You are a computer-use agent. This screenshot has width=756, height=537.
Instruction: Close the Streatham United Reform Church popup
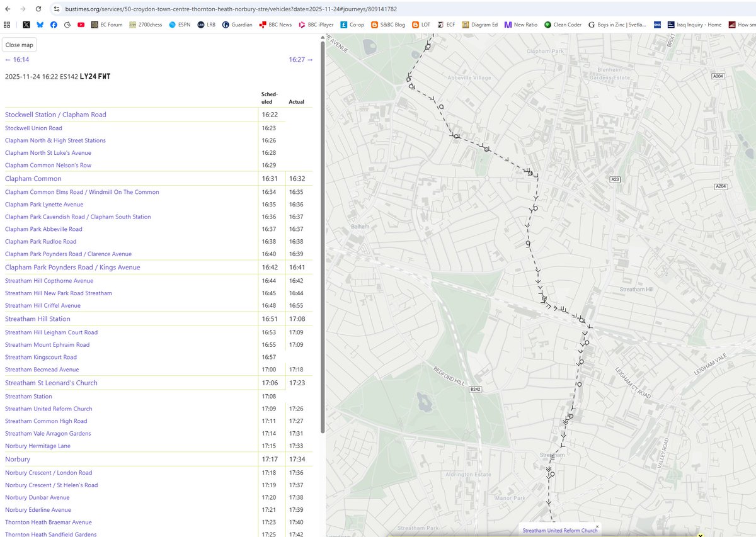coord(597,526)
